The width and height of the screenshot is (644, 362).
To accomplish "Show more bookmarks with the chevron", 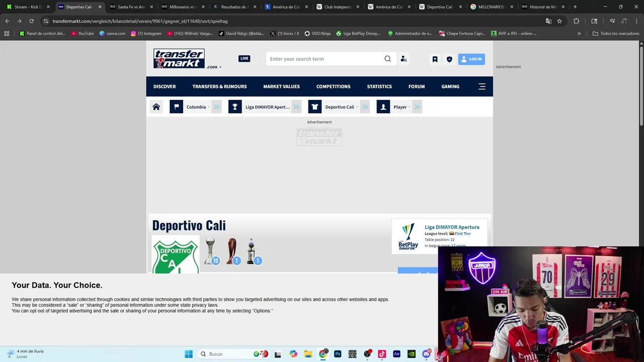I will 579,34.
